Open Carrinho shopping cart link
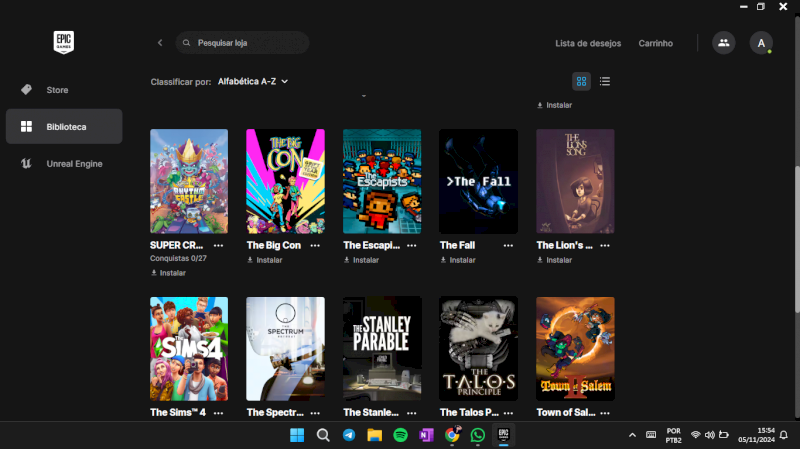The height and width of the screenshot is (449, 800). tap(655, 43)
